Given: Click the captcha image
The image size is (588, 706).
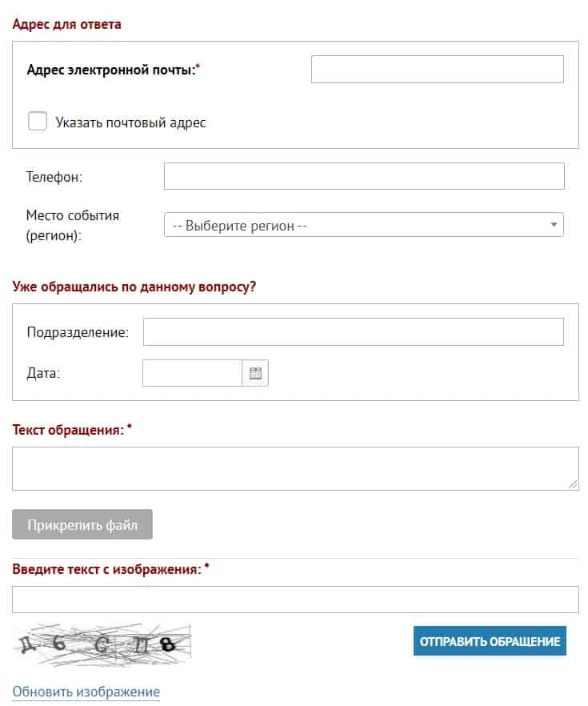Looking at the screenshot, I should [102, 644].
